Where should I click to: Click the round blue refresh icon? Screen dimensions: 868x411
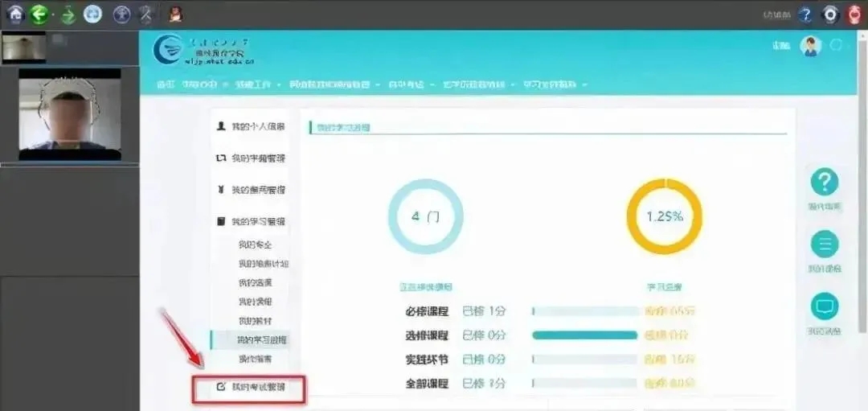[93, 14]
